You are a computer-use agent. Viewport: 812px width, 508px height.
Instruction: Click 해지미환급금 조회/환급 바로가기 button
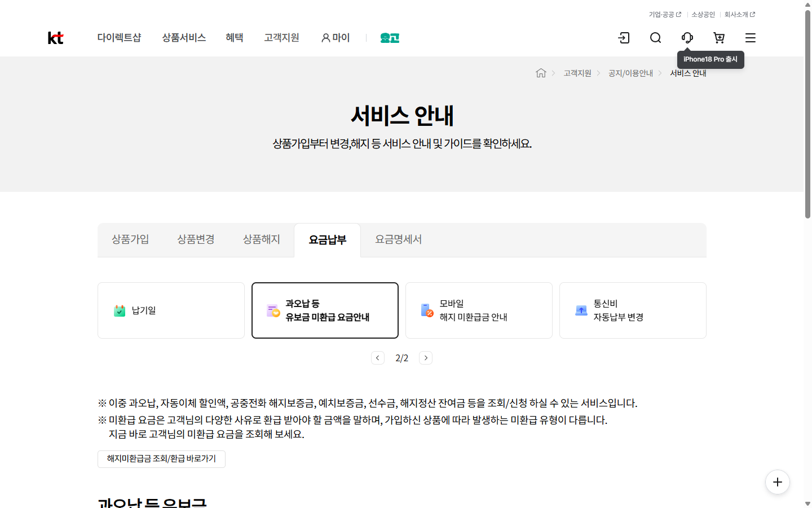coord(161,459)
